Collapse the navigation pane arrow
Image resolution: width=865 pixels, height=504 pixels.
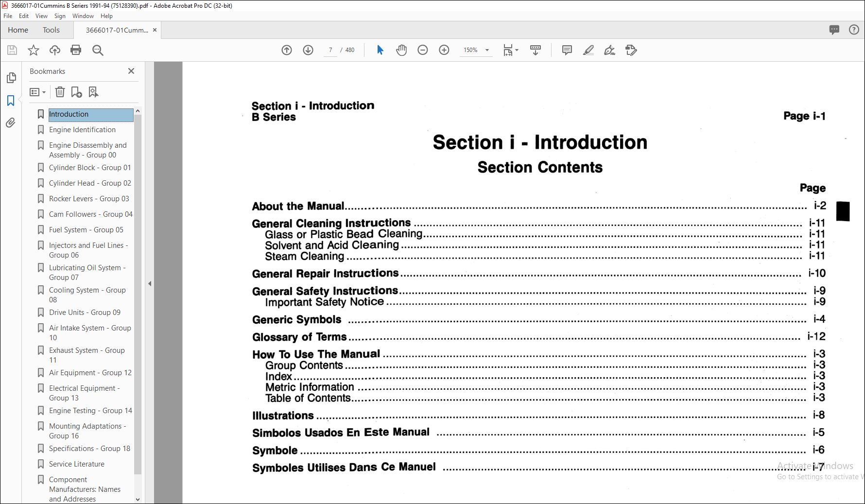coord(150,283)
